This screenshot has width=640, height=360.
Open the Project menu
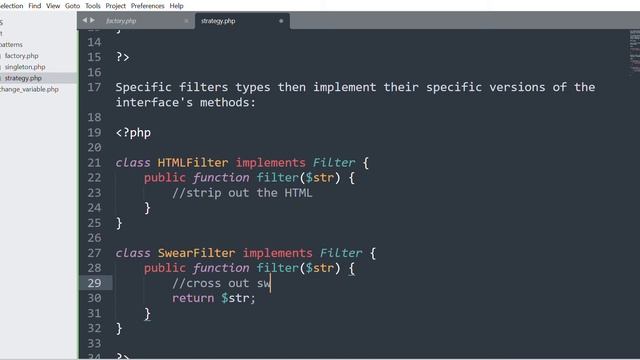[x=116, y=6]
